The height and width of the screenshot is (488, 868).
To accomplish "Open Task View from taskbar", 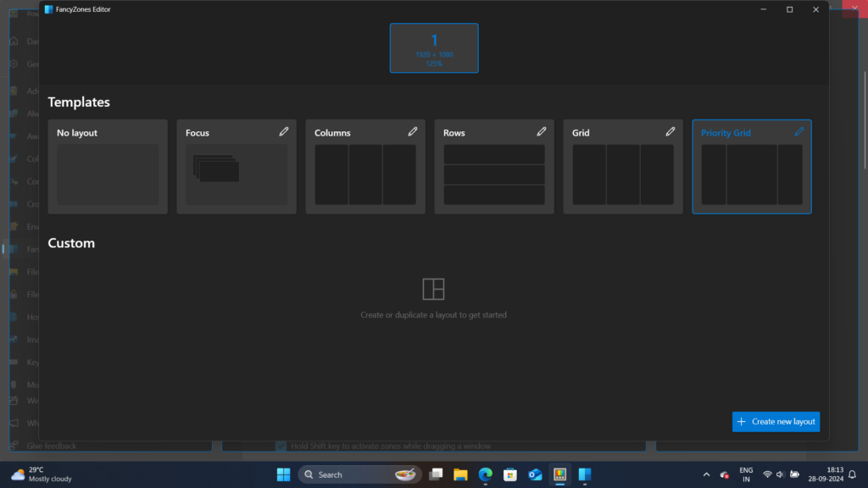I will 436,474.
